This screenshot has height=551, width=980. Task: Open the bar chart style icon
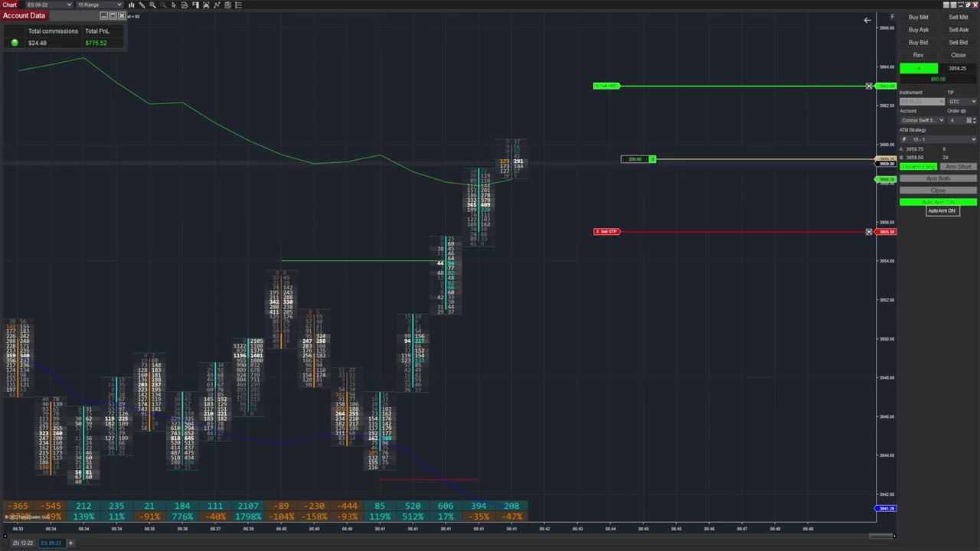131,5
